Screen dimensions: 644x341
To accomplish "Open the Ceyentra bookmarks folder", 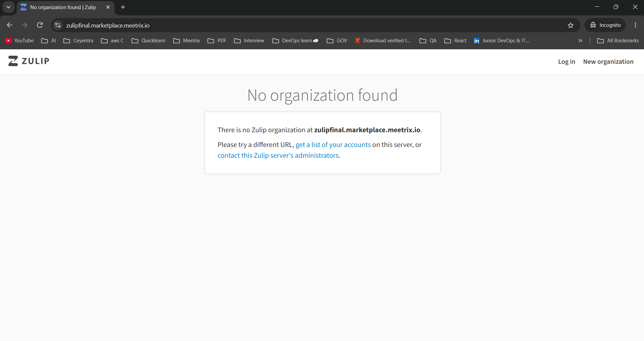I will tap(78, 41).
